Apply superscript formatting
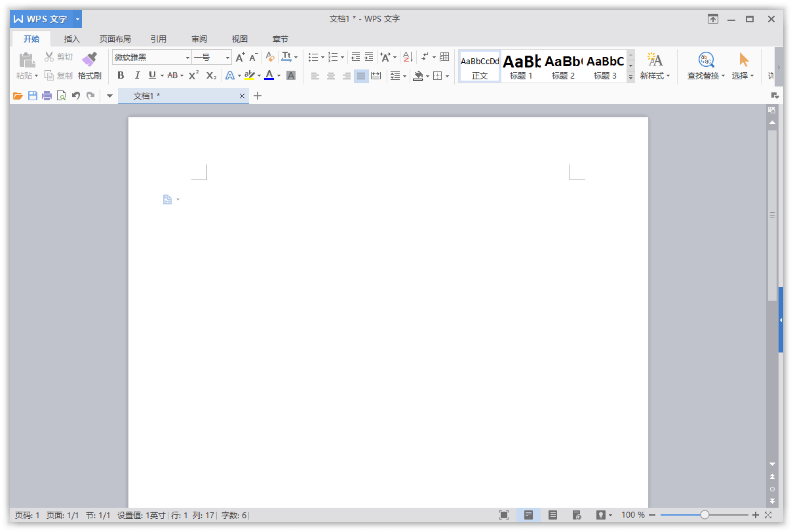Viewport: 793px width, 532px height. point(192,75)
